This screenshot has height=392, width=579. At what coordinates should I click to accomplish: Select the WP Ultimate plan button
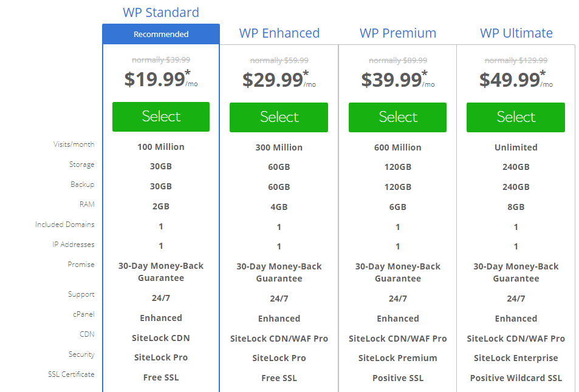coord(516,117)
